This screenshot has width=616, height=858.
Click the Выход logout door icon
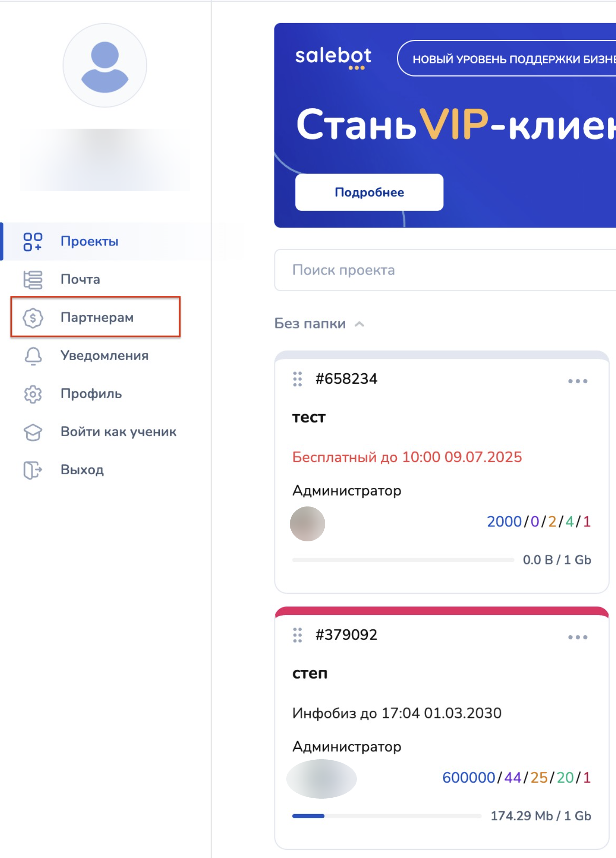[33, 470]
